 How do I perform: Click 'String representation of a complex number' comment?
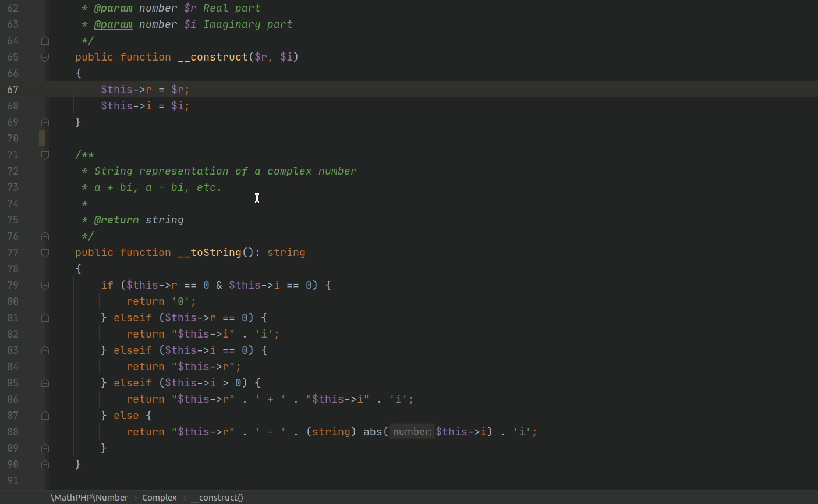225,171
